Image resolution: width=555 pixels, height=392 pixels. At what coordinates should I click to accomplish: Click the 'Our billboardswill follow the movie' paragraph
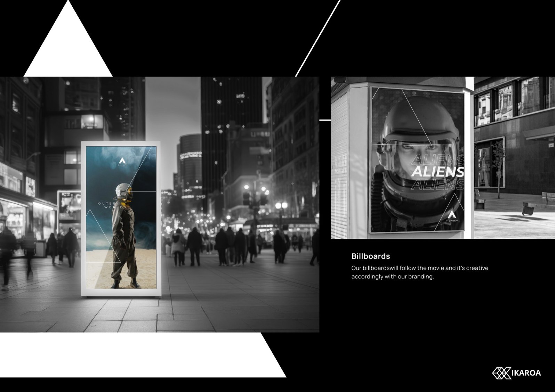coord(420,272)
